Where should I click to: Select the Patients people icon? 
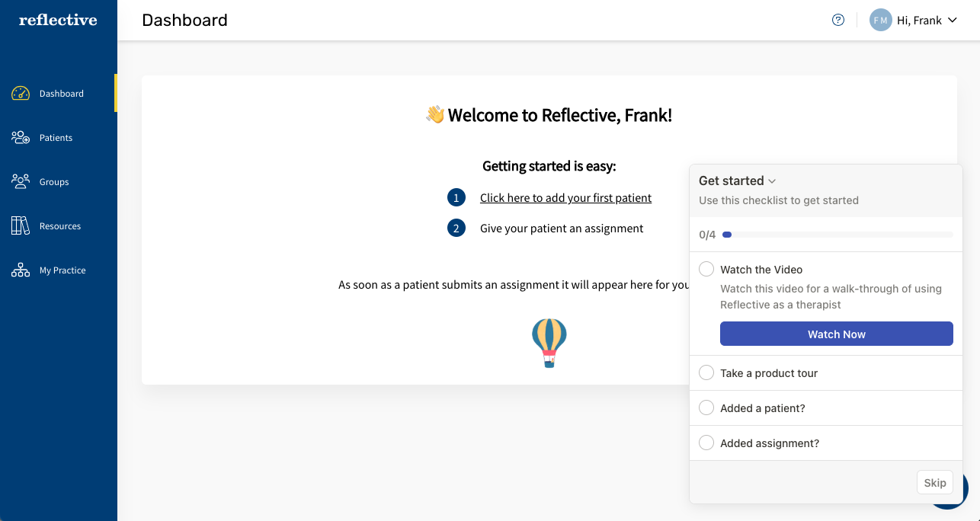(21, 138)
